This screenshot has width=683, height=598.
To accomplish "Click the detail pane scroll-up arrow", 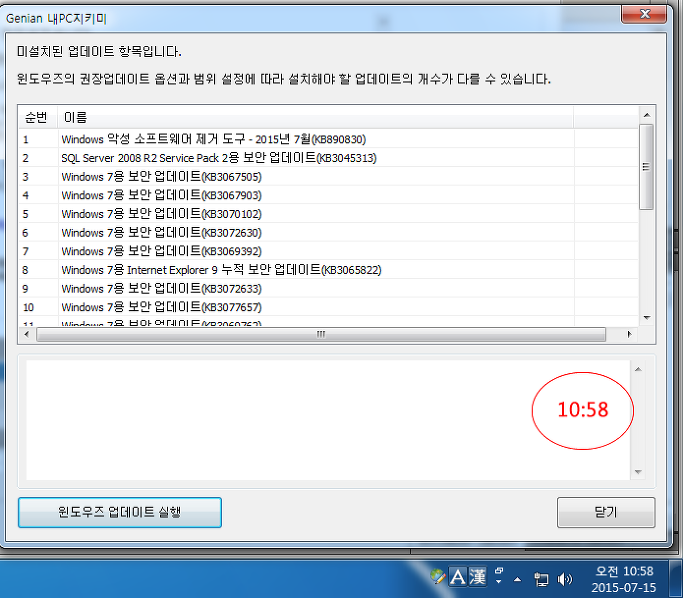I will tap(638, 369).
